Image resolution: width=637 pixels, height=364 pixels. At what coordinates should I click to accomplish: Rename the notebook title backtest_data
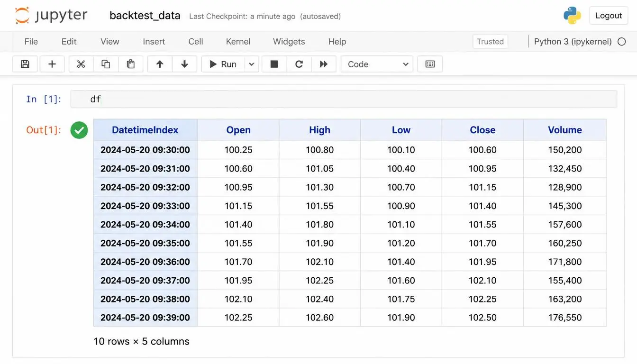pyautogui.click(x=145, y=16)
